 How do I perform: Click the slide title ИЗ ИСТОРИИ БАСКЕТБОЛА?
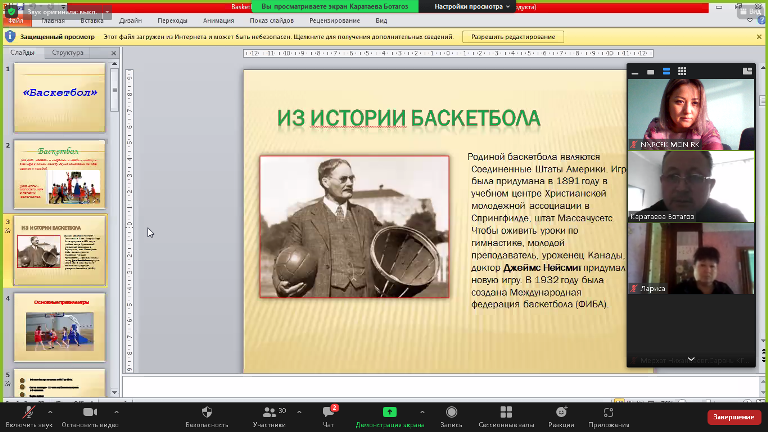pyautogui.click(x=408, y=118)
